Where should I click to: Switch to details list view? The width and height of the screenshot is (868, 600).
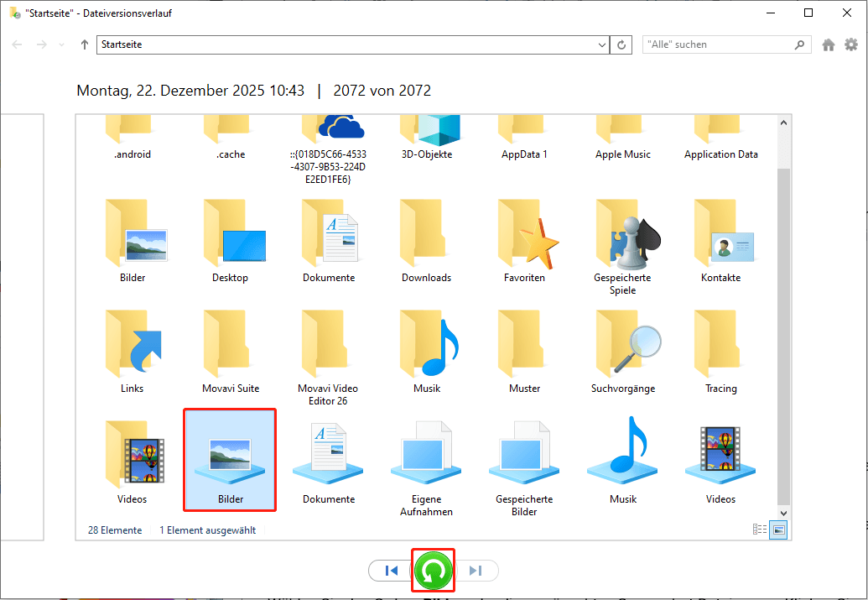tap(760, 530)
